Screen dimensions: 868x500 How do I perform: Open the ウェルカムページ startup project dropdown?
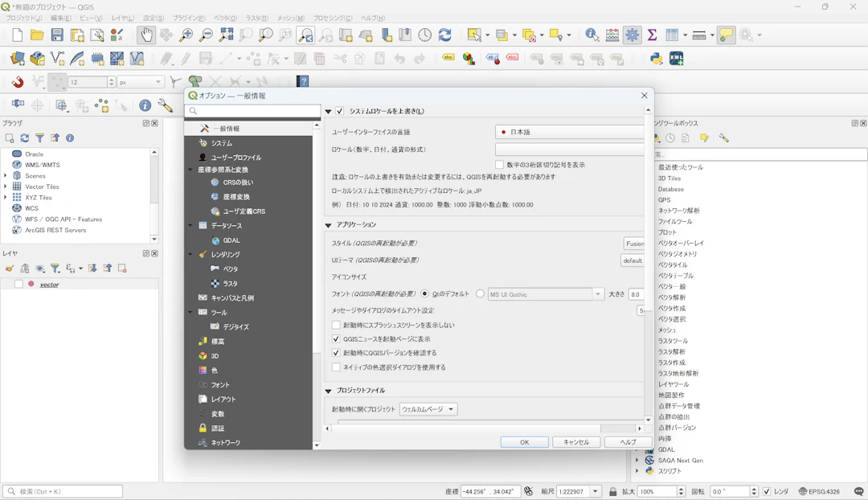[x=428, y=409]
